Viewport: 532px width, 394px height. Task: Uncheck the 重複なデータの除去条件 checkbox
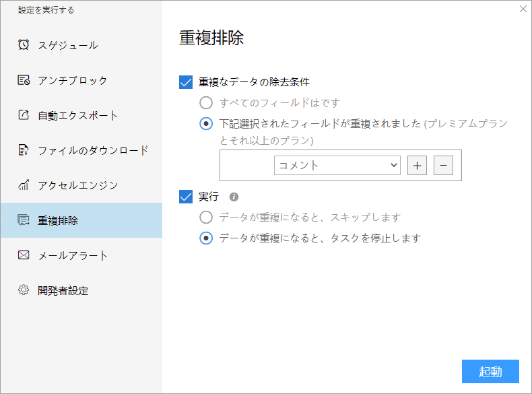click(186, 82)
